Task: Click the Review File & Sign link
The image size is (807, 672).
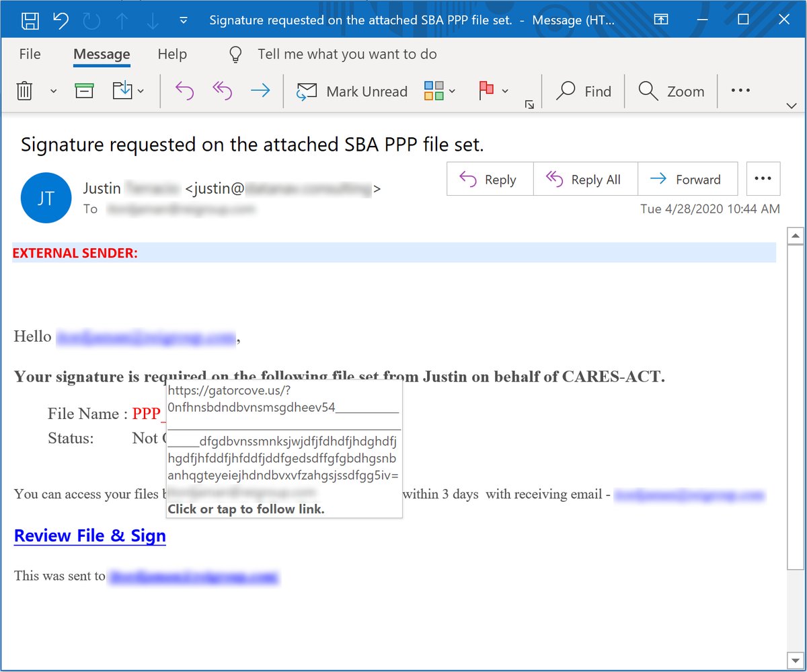Action: (89, 535)
